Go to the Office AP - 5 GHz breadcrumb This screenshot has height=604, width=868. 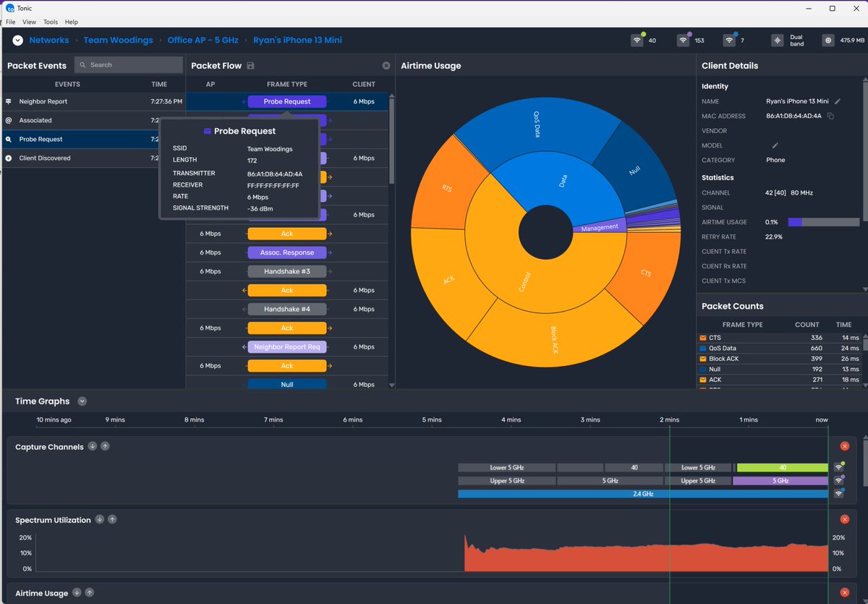(203, 41)
